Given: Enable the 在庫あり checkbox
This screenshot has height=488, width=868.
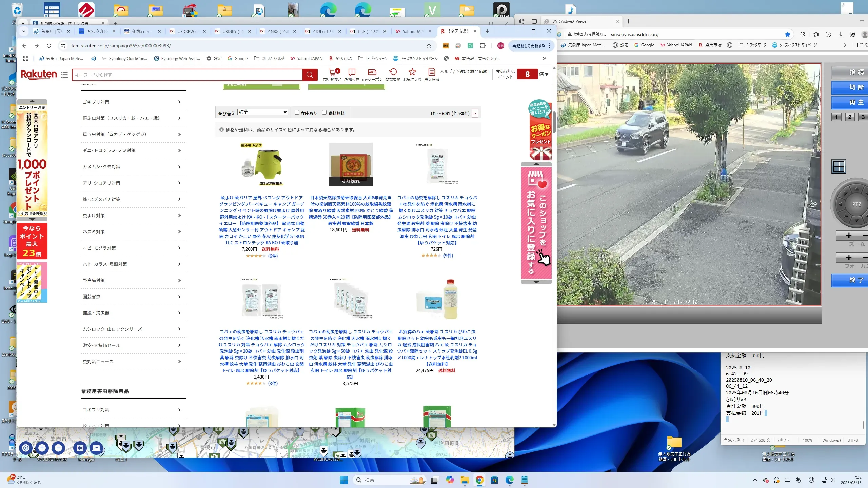Looking at the screenshot, I should point(297,113).
